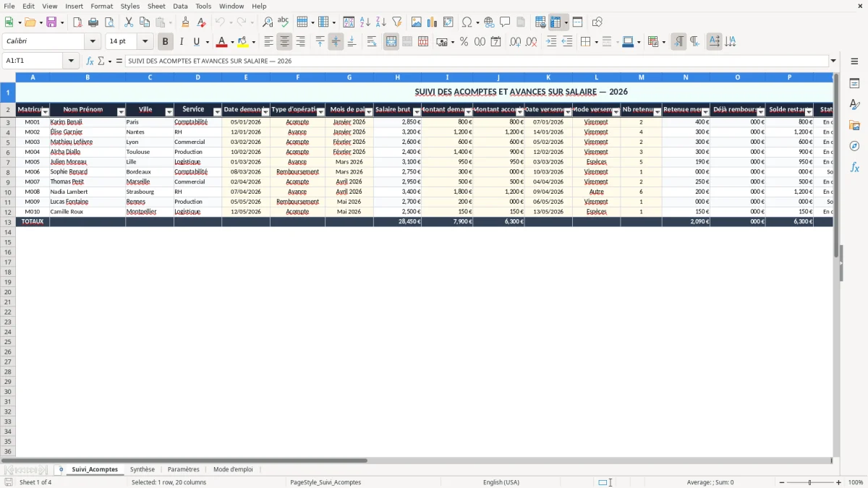Insert a comment

tap(505, 22)
